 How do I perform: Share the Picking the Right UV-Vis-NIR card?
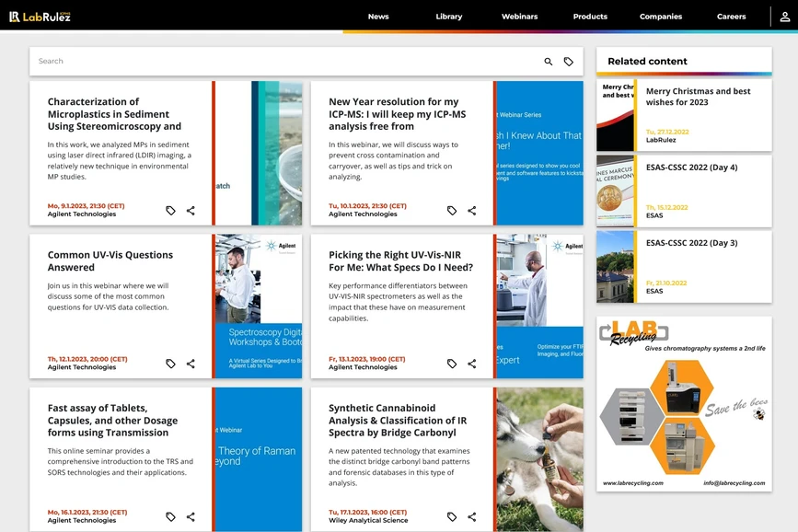[x=472, y=364]
